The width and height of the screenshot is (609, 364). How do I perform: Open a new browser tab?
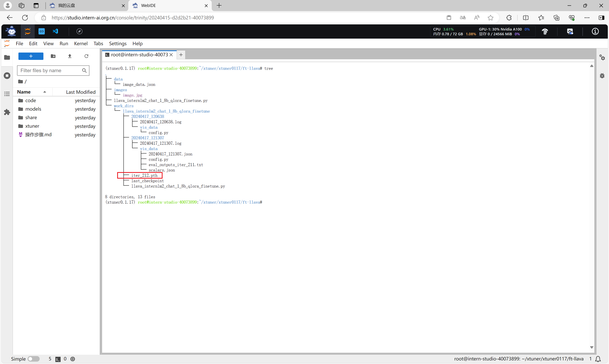[x=219, y=5]
